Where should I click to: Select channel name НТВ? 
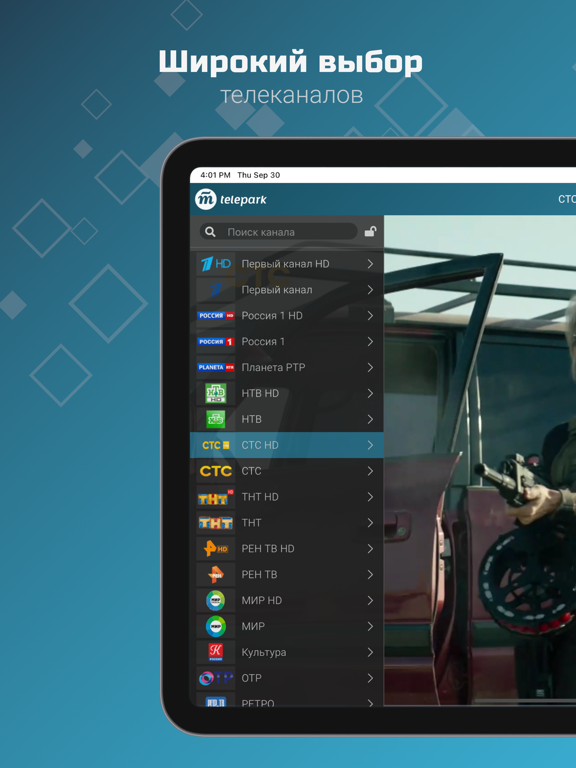pyautogui.click(x=251, y=419)
